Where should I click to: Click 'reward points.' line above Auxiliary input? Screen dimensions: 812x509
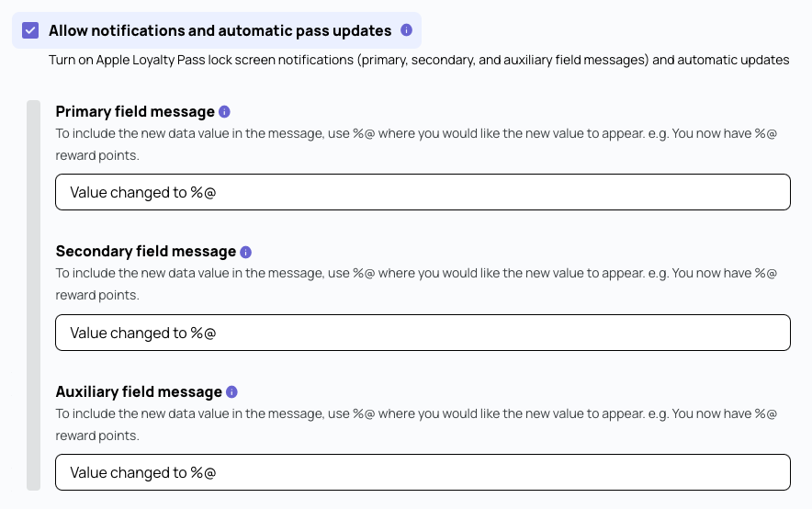click(97, 435)
